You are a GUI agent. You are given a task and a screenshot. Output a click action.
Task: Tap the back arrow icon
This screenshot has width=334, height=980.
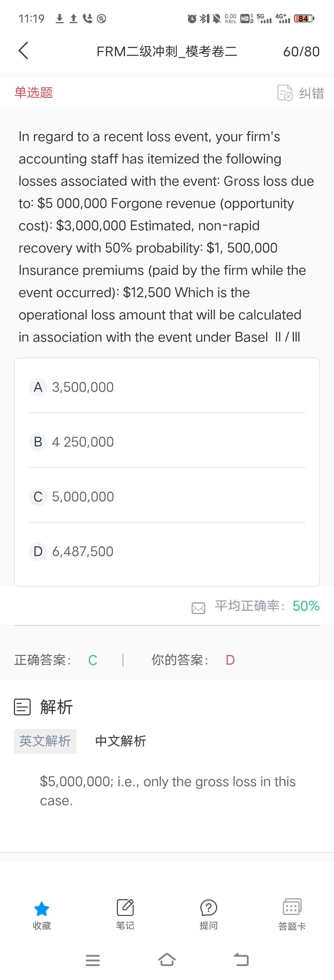point(23,51)
